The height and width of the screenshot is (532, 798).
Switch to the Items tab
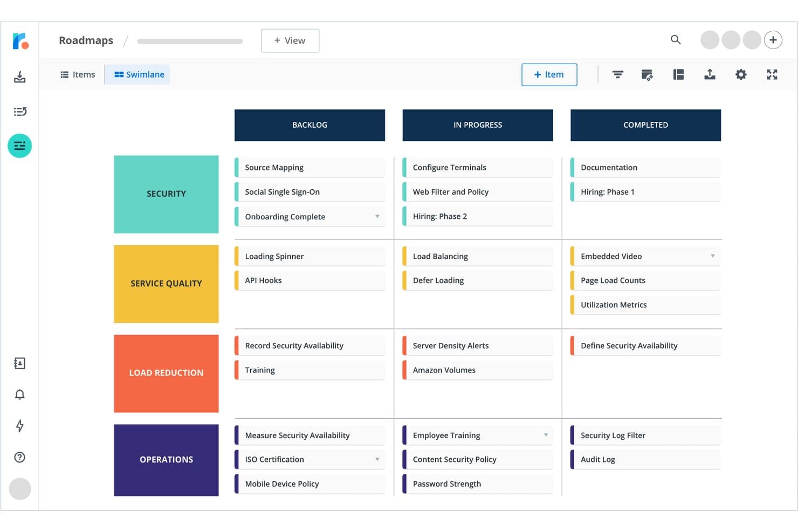pyautogui.click(x=78, y=74)
